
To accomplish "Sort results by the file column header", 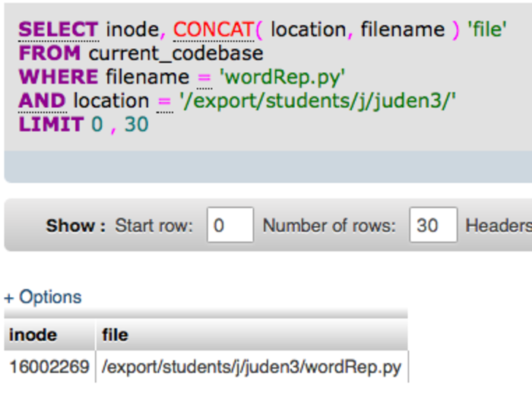I will [x=115, y=334].
